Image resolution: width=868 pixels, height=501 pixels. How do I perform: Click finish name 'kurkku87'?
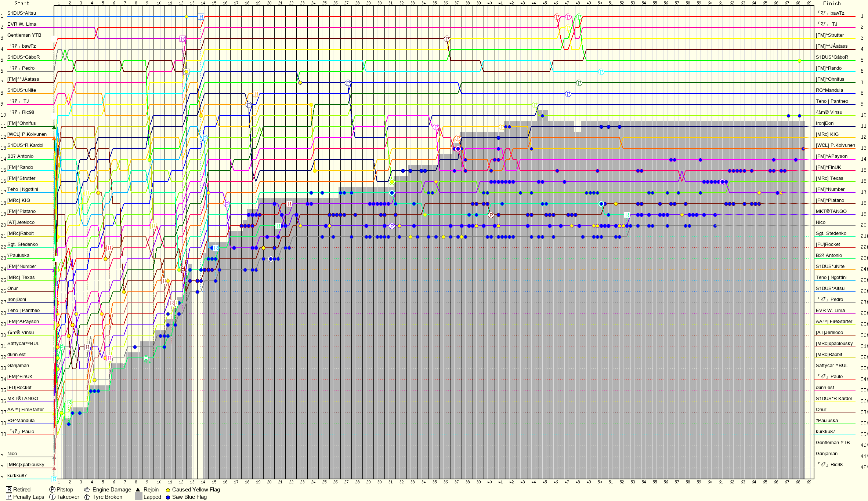(x=825, y=431)
